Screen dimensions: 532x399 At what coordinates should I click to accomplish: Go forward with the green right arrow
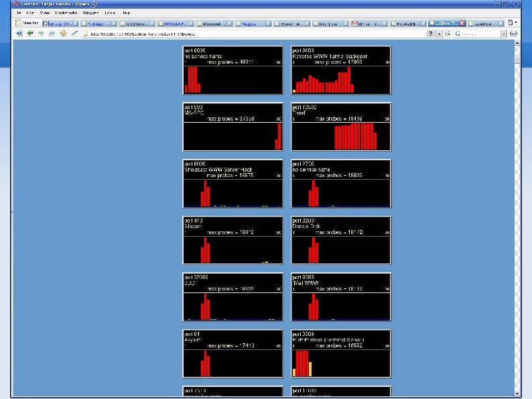(41, 34)
